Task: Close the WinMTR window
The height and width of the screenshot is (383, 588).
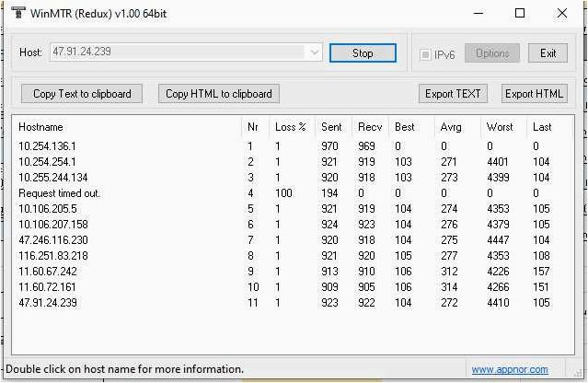Action: tap(561, 13)
